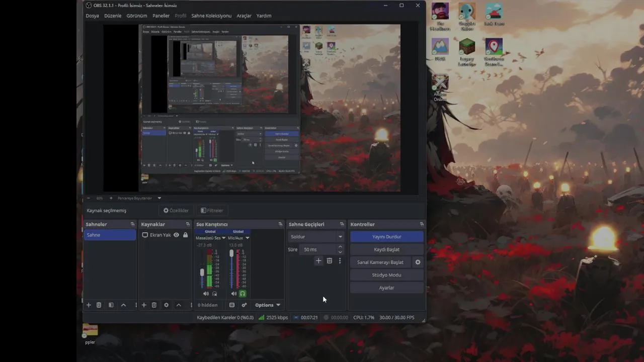Toggle lock icon of Ekran Yak source
644x362 pixels.
[185, 235]
